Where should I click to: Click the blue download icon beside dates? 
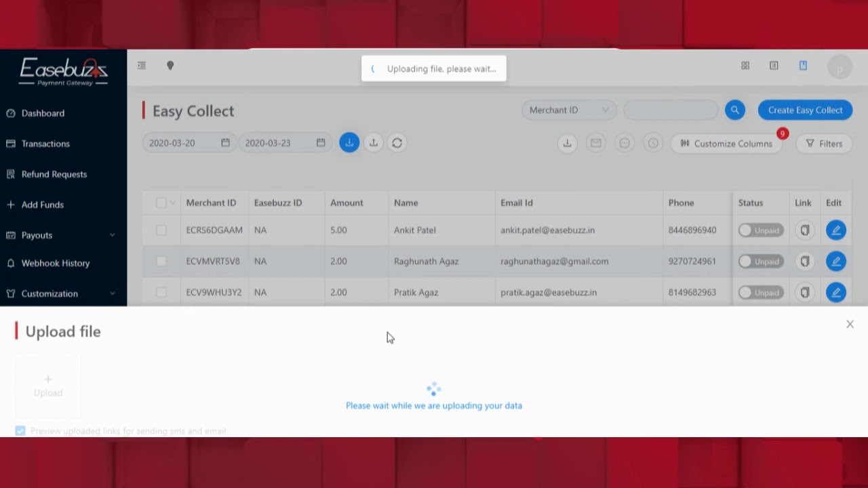point(349,142)
